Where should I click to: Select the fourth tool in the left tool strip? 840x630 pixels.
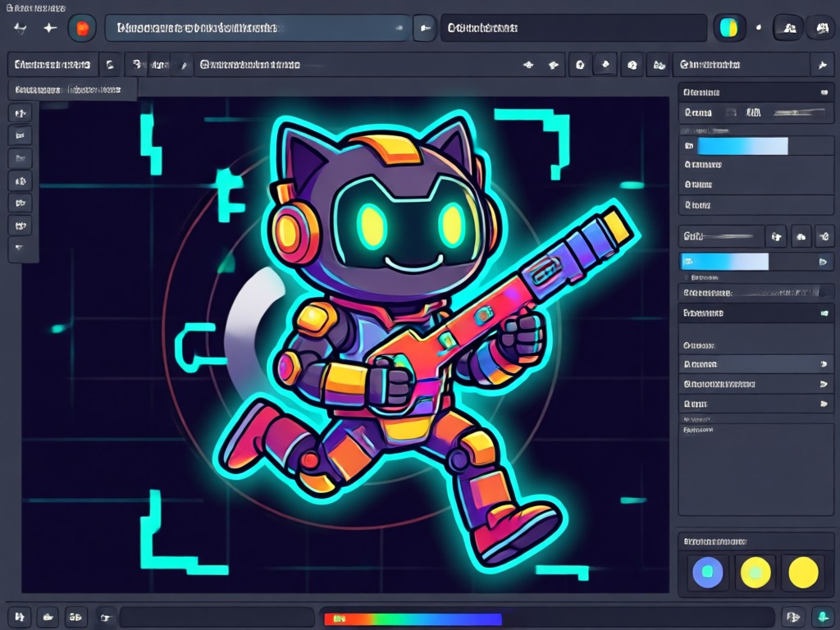[21, 181]
